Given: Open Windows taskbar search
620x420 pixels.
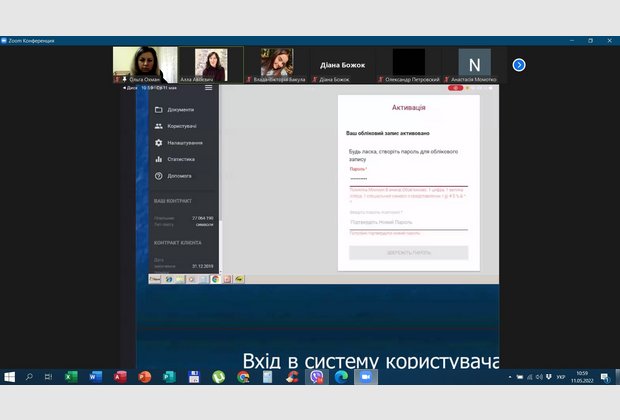Looking at the screenshot, I should (29, 377).
